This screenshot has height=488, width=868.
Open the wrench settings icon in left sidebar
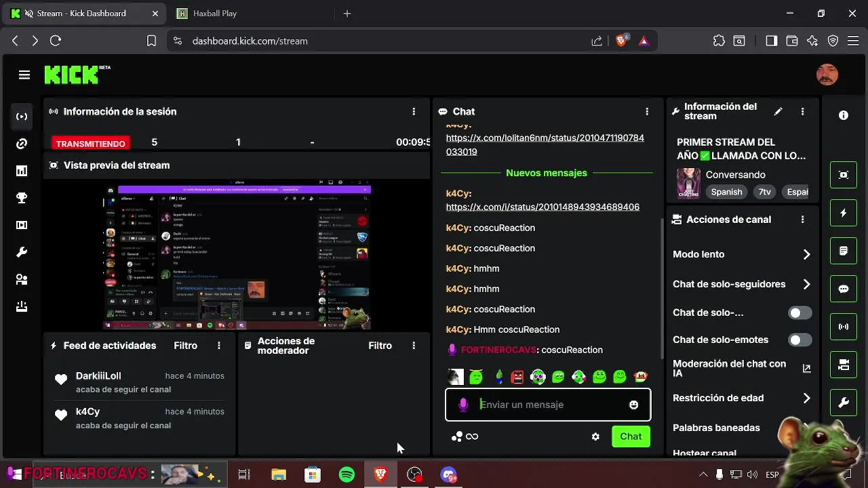22,252
